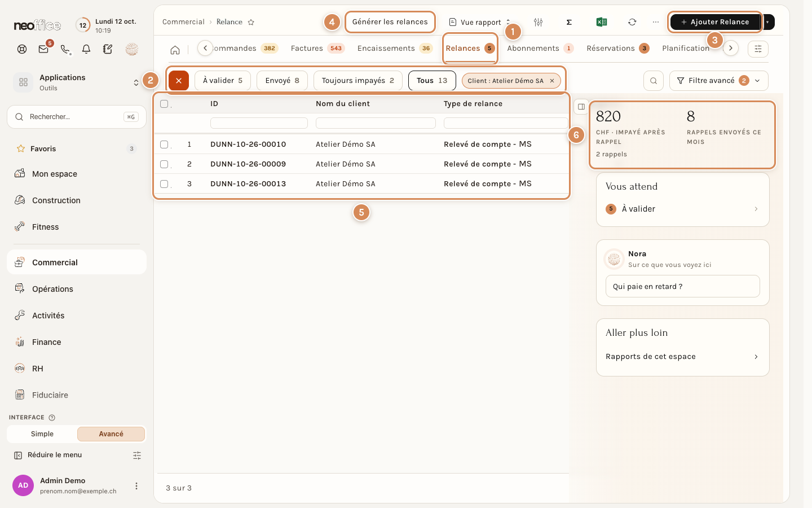Open the menu customization sliders icon

(137, 456)
